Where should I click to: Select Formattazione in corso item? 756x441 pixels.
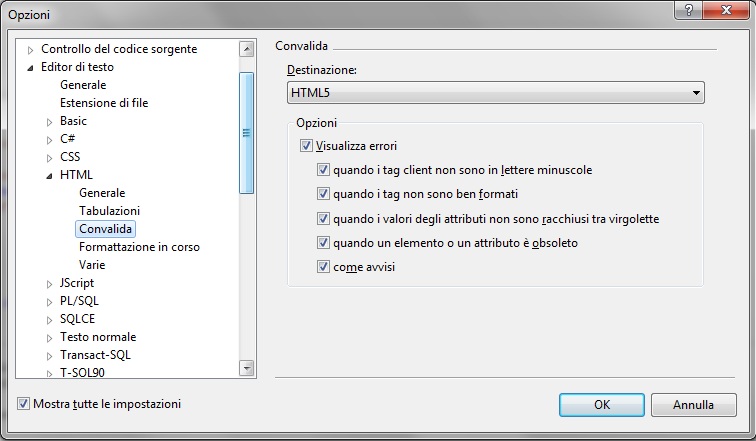[x=139, y=247]
